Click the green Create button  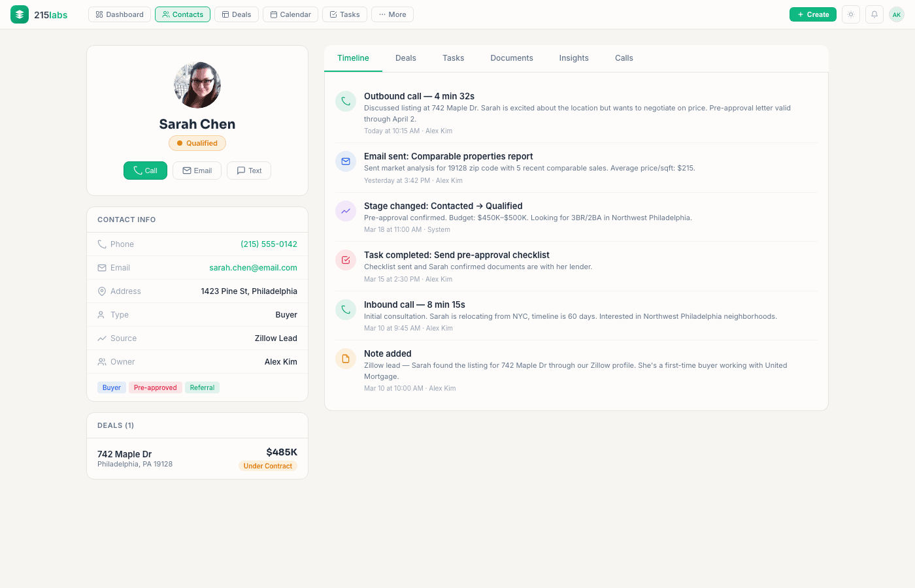812,14
